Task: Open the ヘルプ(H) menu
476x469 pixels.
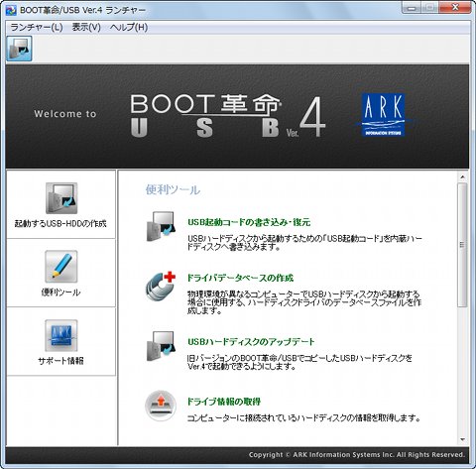Action: pyautogui.click(x=129, y=27)
